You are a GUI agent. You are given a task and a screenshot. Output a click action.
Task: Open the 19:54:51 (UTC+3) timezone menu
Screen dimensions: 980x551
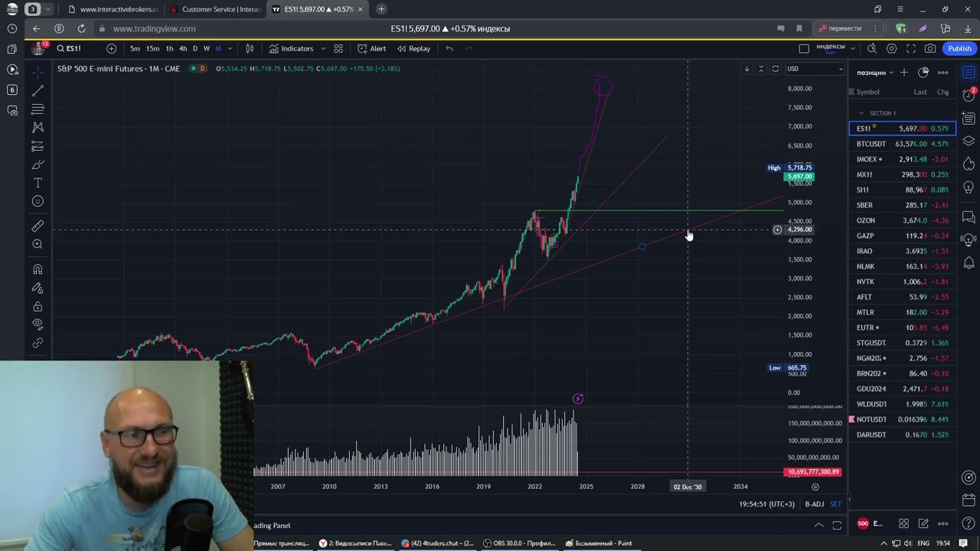pyautogui.click(x=766, y=504)
